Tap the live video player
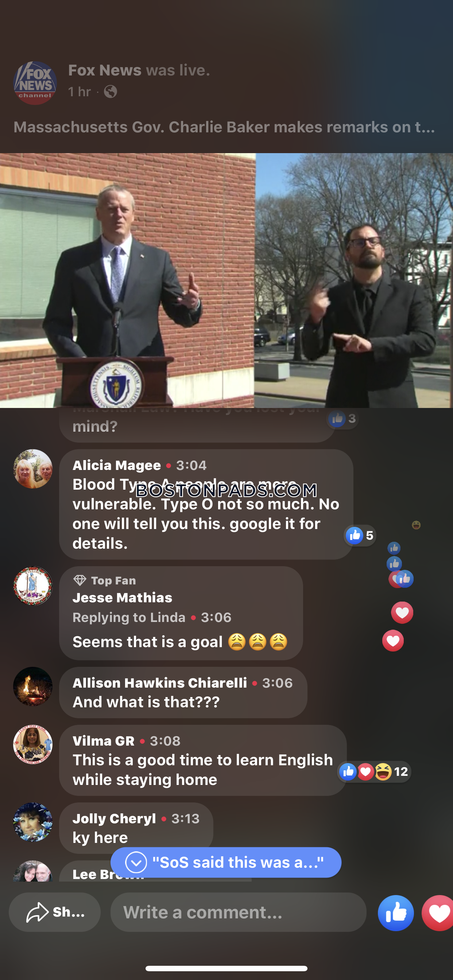The image size is (453, 980). coord(226,280)
